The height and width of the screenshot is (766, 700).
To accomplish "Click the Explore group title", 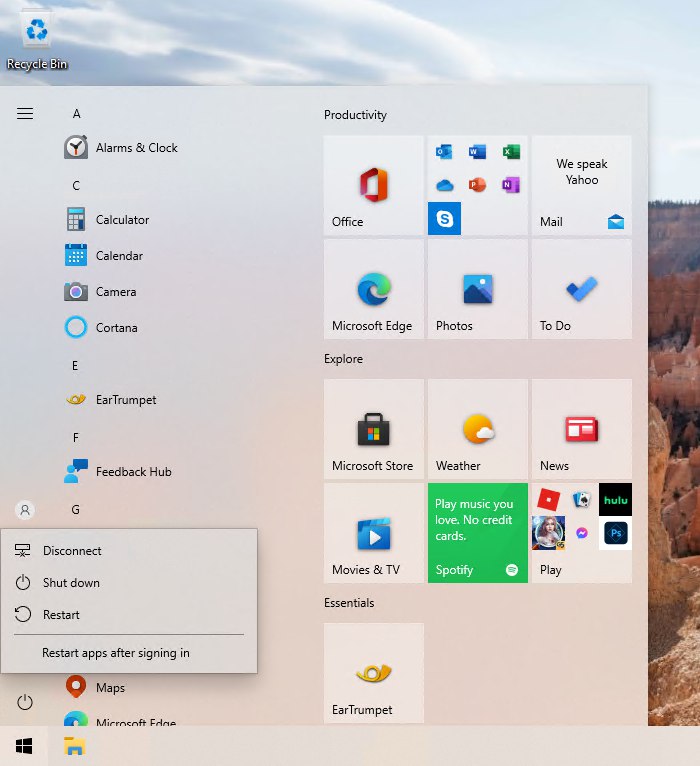I will tap(343, 359).
